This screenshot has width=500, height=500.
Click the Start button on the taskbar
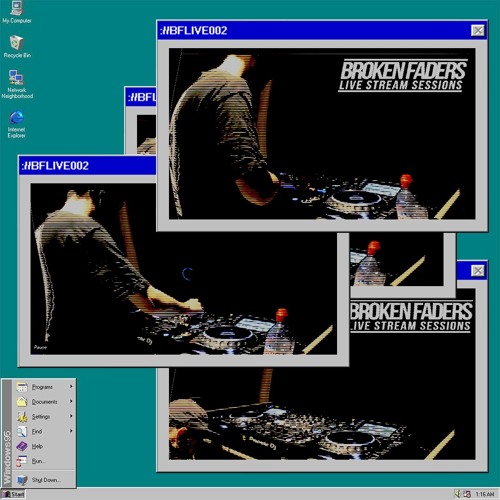point(14,494)
